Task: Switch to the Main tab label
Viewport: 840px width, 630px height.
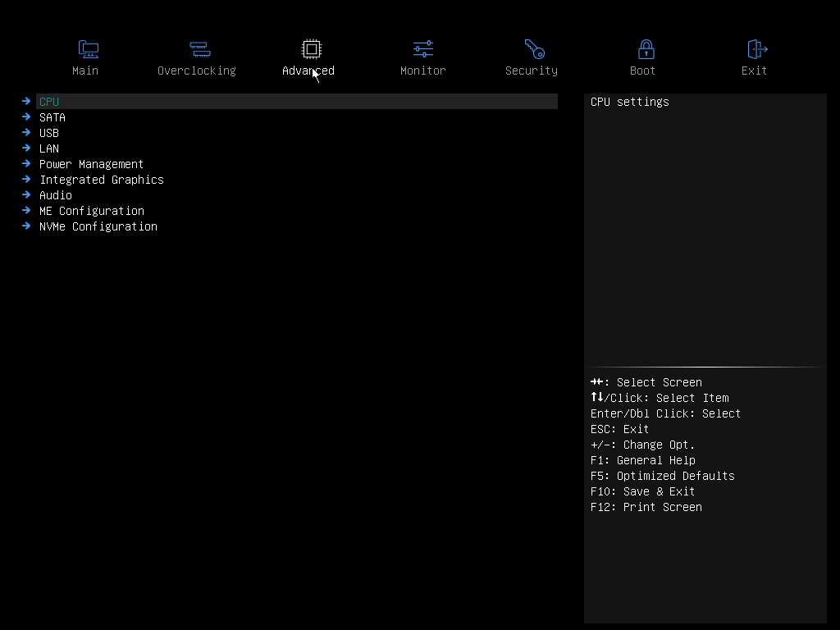Action: tap(85, 71)
